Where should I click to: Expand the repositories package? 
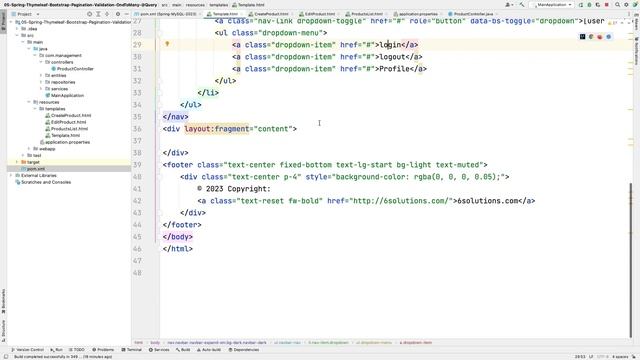tap(41, 82)
